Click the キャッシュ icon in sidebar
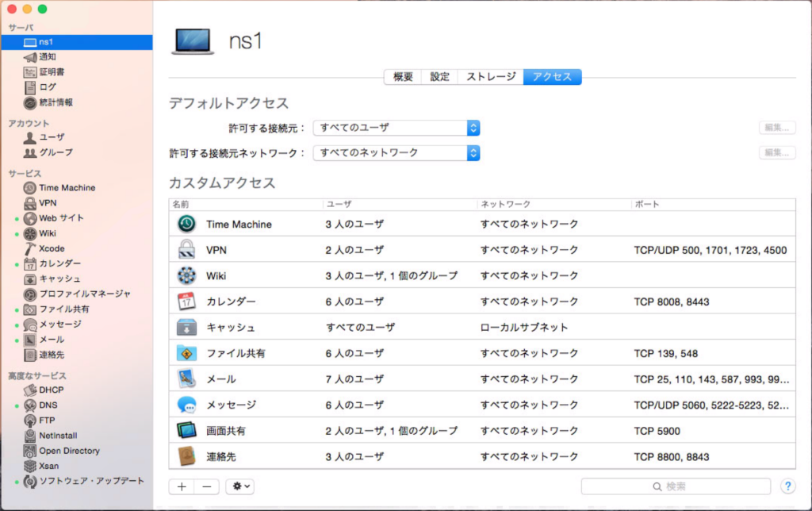 pos(30,279)
